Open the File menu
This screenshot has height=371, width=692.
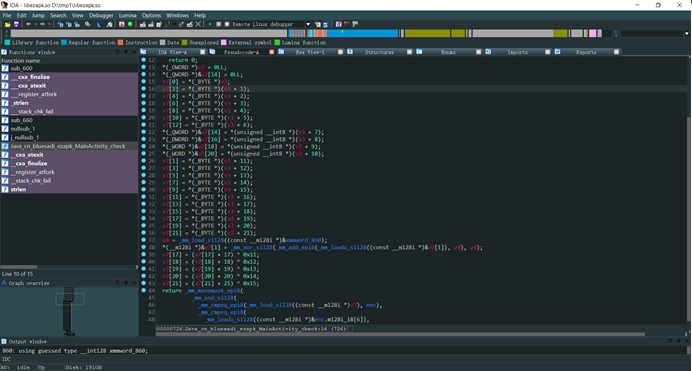tap(7, 15)
